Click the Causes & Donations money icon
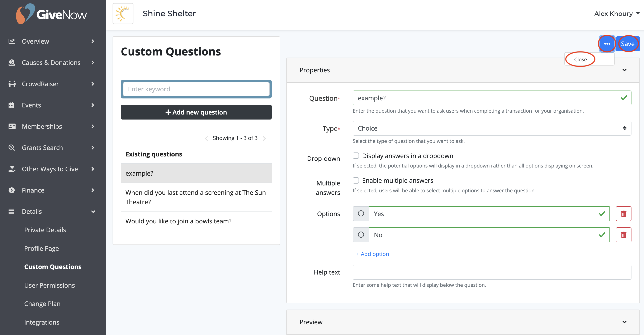Viewport: 644px width, 335px height. tap(11, 62)
